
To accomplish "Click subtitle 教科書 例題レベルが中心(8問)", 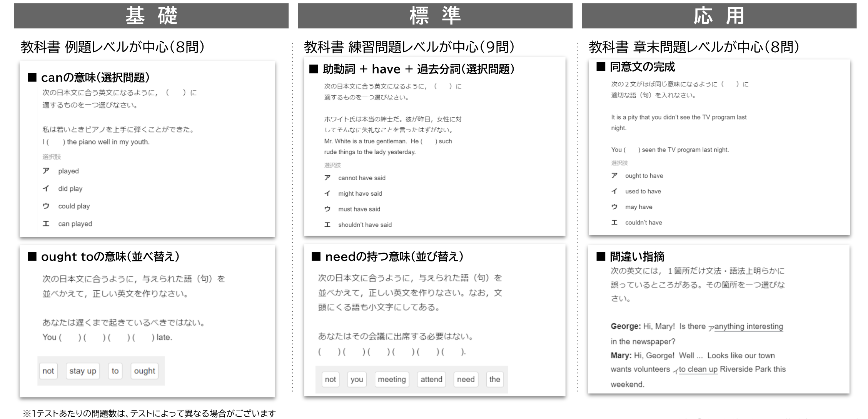I will (113, 47).
